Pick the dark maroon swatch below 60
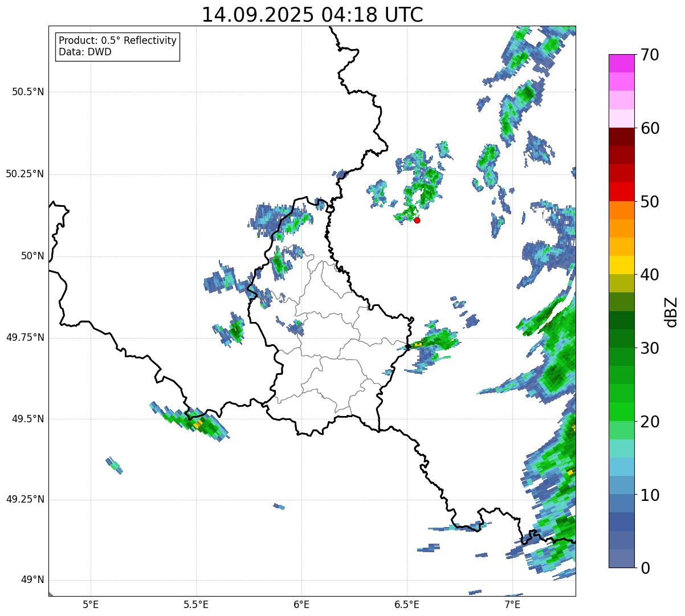Screen dimensions: 685x616 (x=621, y=137)
